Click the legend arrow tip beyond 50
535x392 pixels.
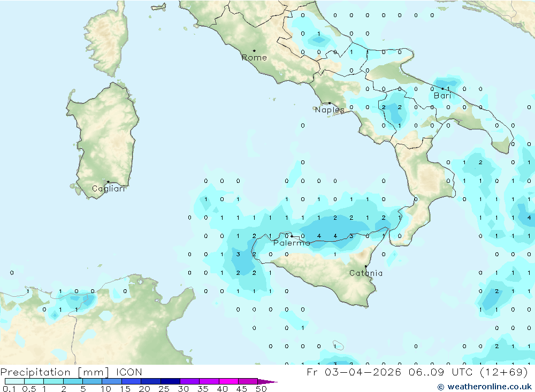[x=268, y=382]
